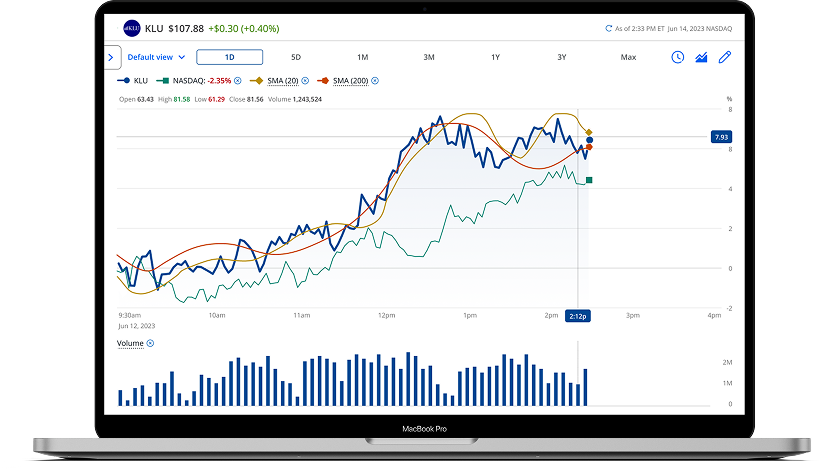This screenshot has height=473, width=840.
Task: Remove the NASDAQ comparison series
Action: tap(237, 80)
